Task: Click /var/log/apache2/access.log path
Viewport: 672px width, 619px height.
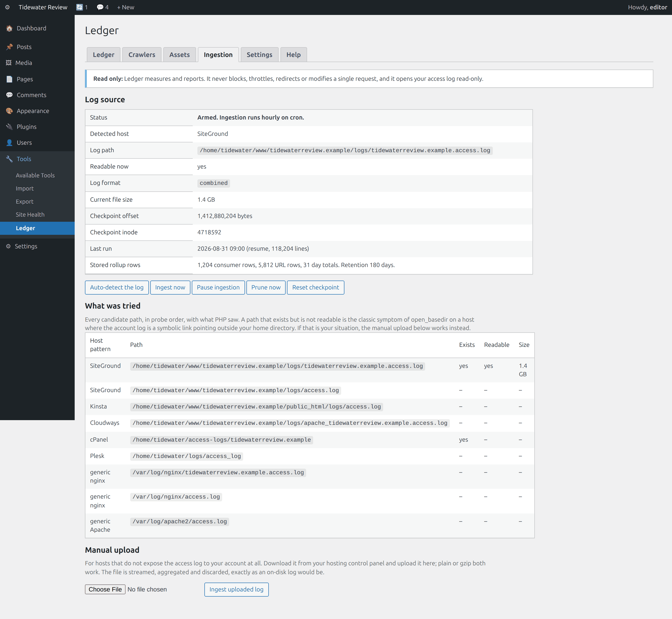Action: 179,521
